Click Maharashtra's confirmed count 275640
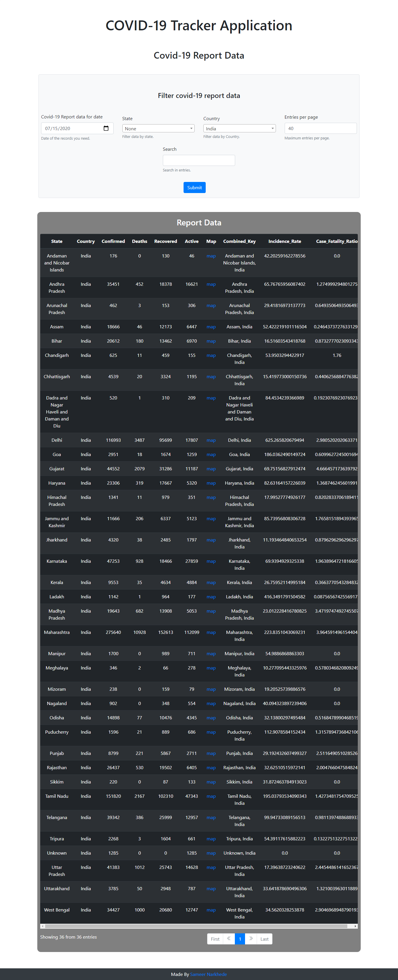Image resolution: width=398 pixels, height=980 pixels. (113, 632)
